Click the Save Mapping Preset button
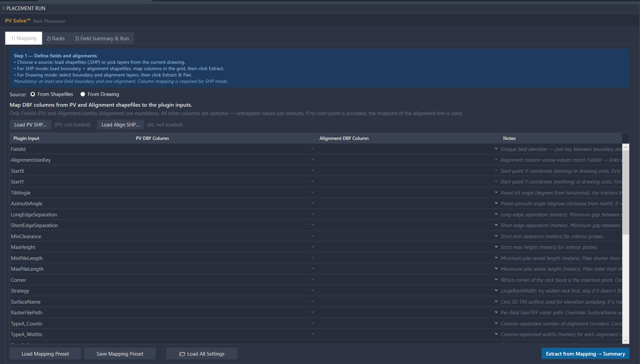The height and width of the screenshot is (364, 640). 120,354
